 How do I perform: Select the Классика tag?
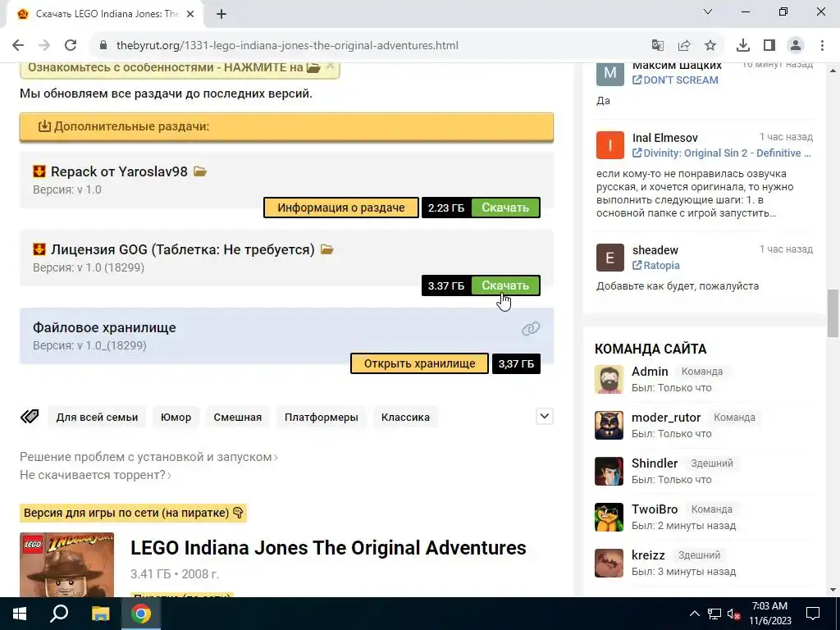[405, 418]
